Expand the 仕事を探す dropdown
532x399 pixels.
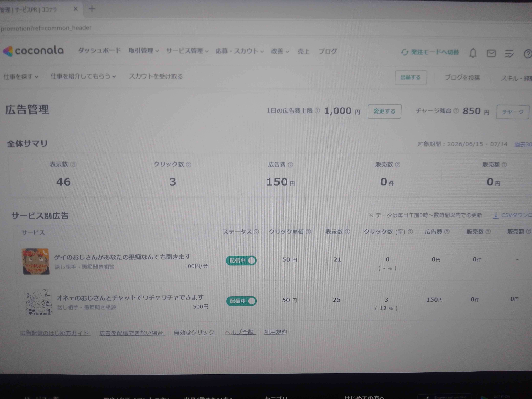[21, 77]
